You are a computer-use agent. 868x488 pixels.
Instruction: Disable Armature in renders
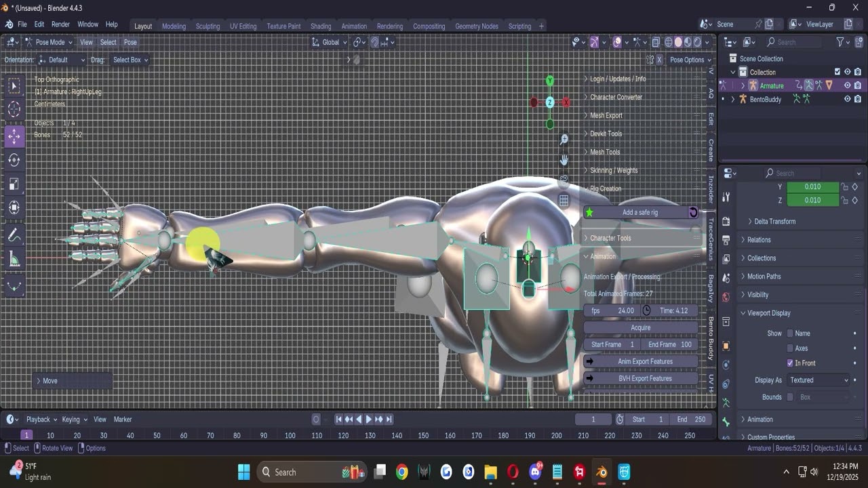[858, 85]
